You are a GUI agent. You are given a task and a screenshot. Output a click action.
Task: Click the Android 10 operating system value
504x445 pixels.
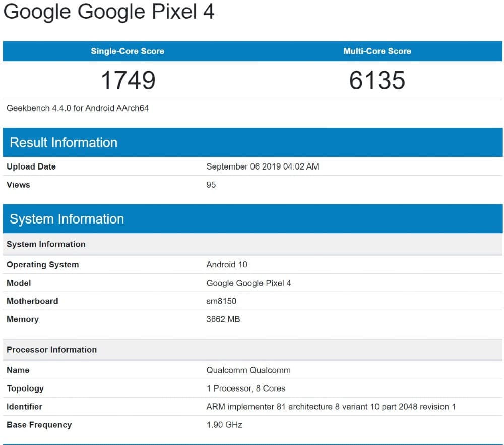pyautogui.click(x=227, y=265)
